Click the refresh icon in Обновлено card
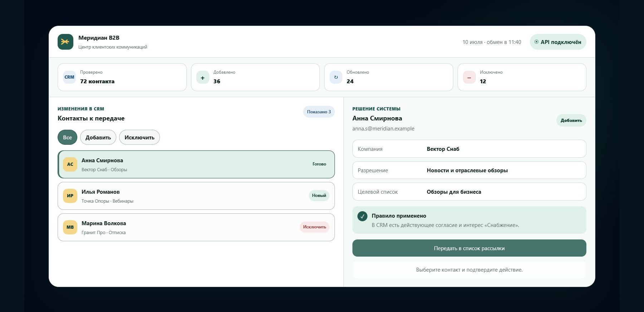The image size is (644, 312). click(336, 77)
